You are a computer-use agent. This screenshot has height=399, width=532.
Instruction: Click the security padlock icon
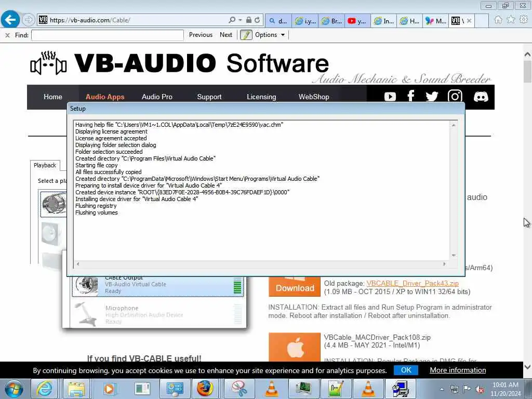tap(249, 20)
